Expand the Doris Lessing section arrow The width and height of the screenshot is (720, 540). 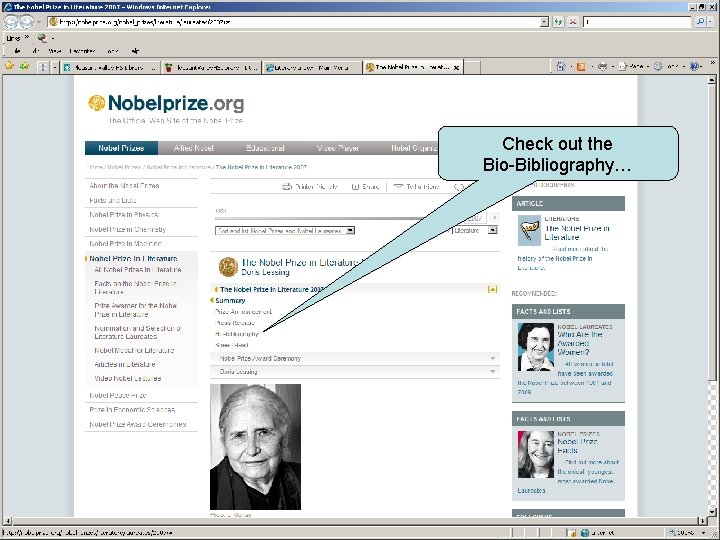(492, 371)
